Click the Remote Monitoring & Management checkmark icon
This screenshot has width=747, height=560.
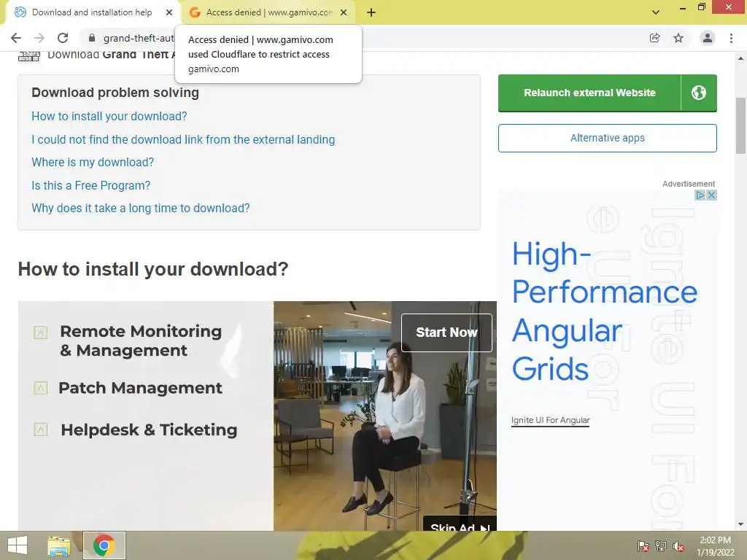[41, 332]
